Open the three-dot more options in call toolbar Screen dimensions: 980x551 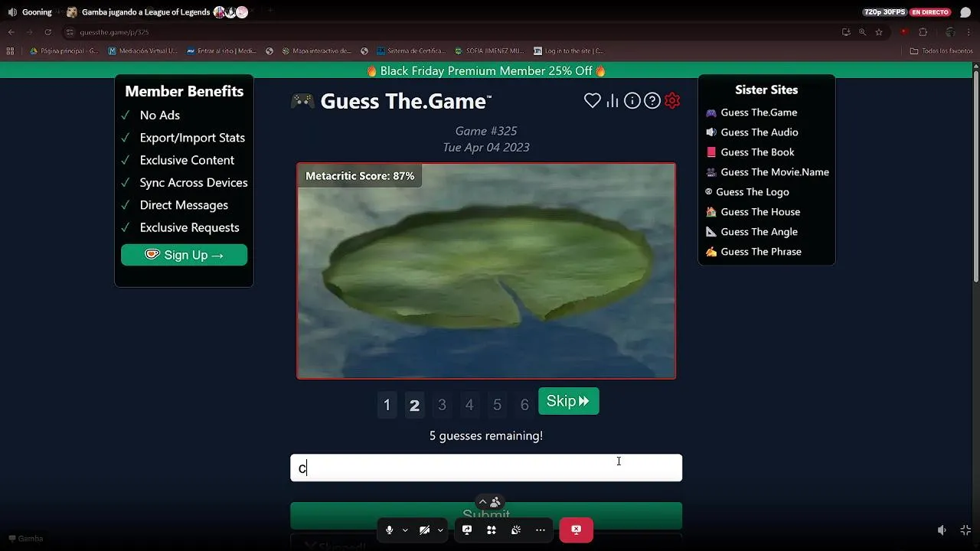[541, 530]
